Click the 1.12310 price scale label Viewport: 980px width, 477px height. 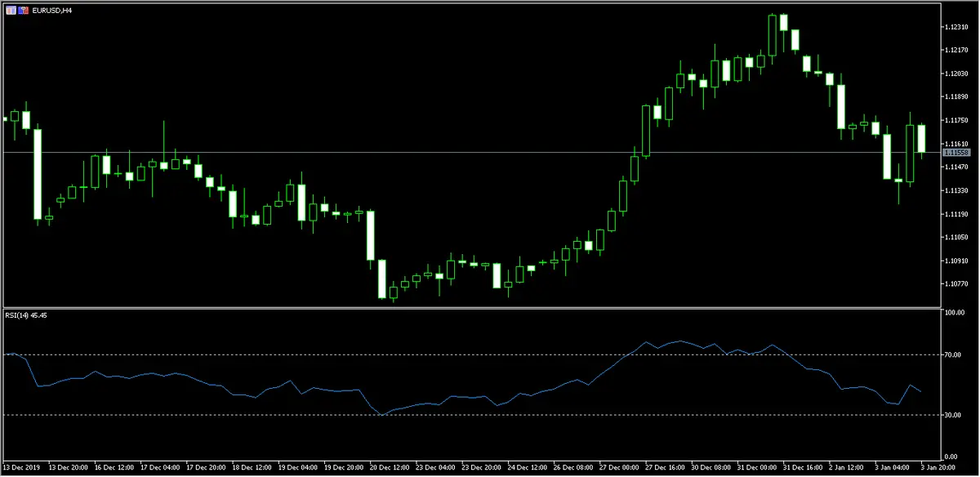[x=955, y=27]
